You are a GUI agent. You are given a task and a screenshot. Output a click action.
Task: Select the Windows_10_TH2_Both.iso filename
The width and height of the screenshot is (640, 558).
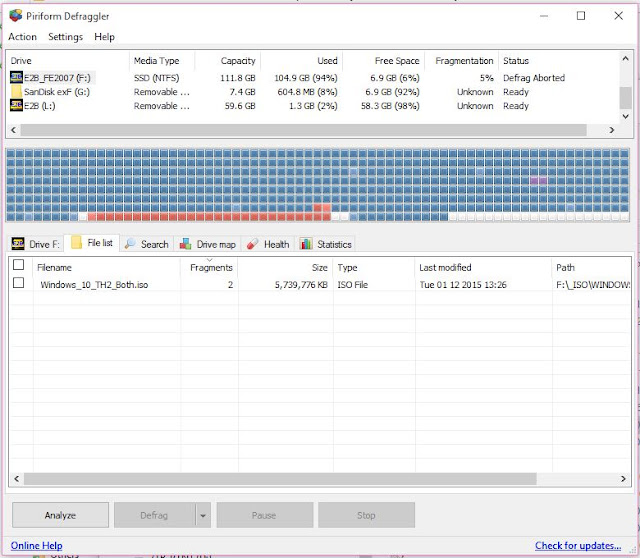point(94,285)
